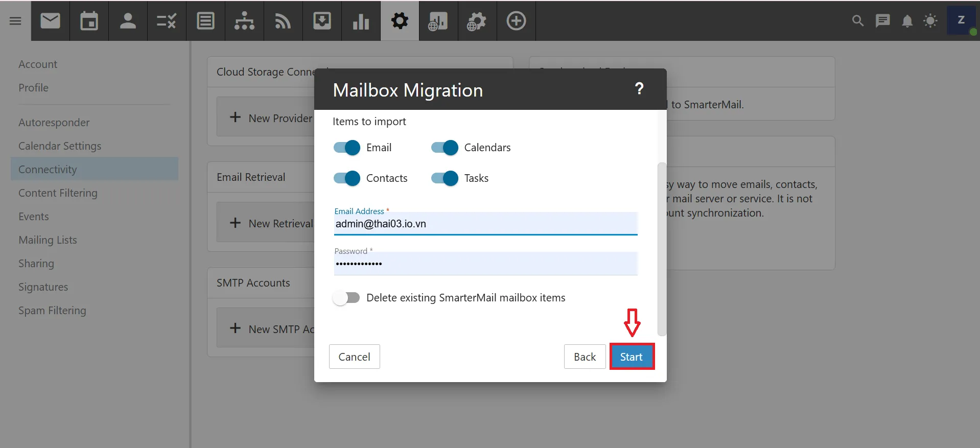Open the Email inbox icon
The width and height of the screenshot is (980, 448).
coord(50,21)
